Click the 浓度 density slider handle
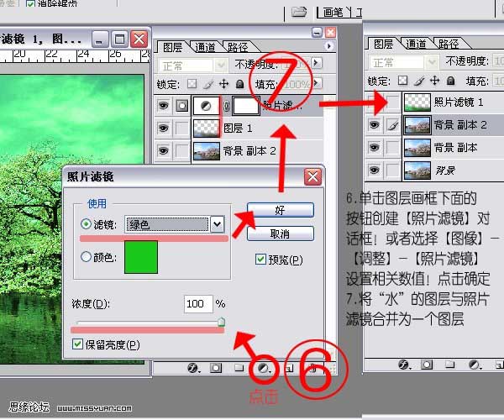Screen dimensions: 504x420 pos(221,322)
